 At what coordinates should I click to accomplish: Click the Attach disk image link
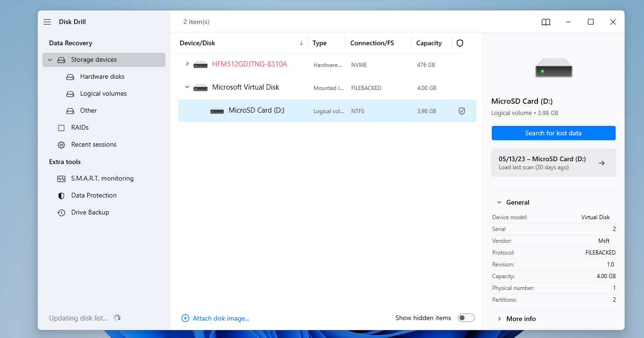221,318
